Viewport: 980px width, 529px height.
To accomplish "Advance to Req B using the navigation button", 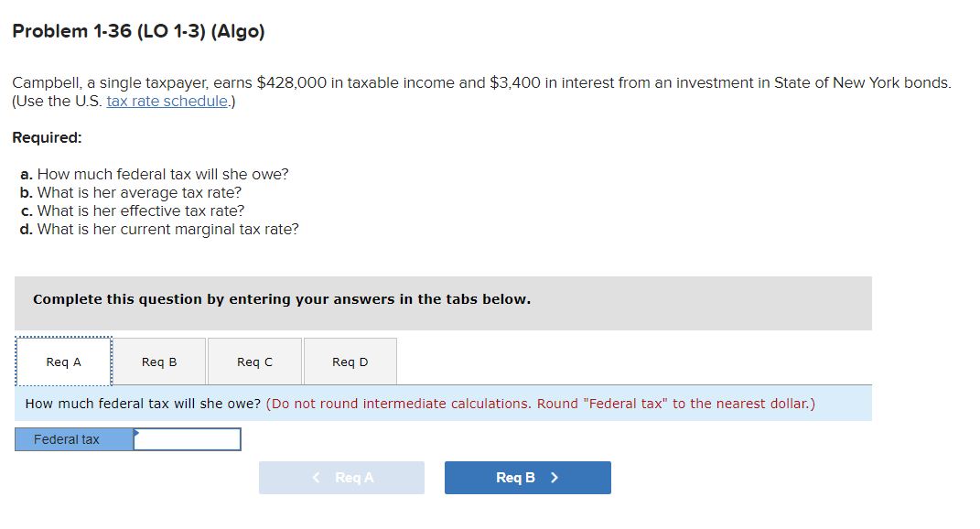I will [527, 477].
